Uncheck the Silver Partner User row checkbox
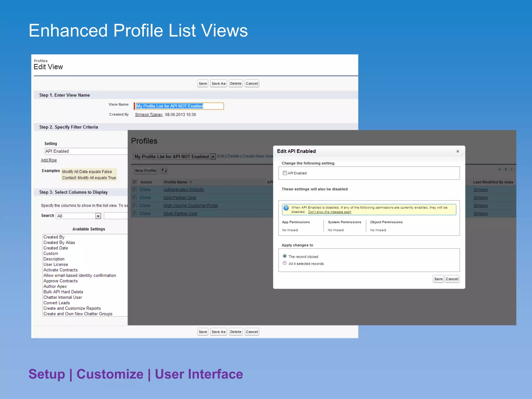532x399 pixels. (x=134, y=213)
